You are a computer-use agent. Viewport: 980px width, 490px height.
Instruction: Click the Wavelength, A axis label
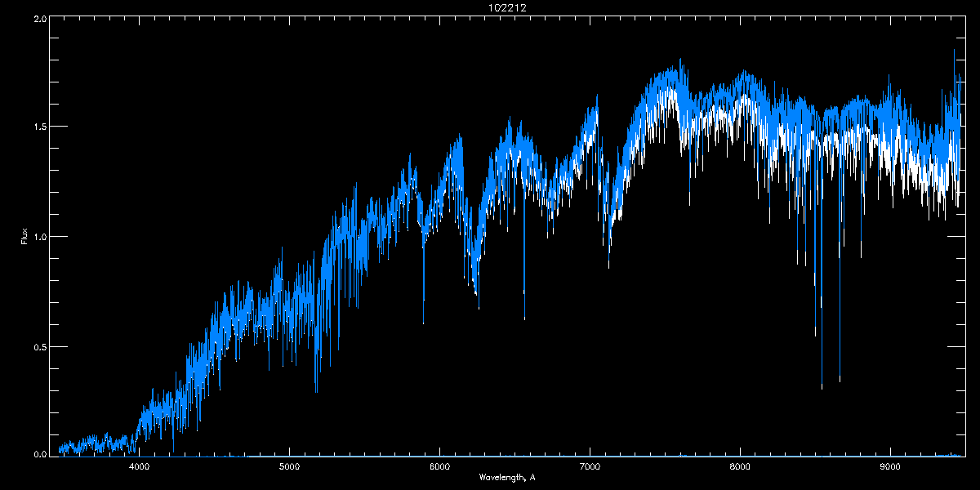(x=506, y=477)
